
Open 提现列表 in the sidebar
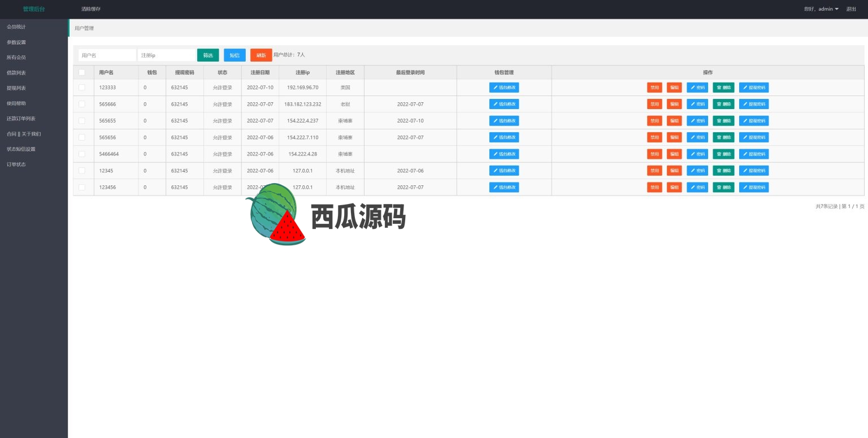(16, 88)
